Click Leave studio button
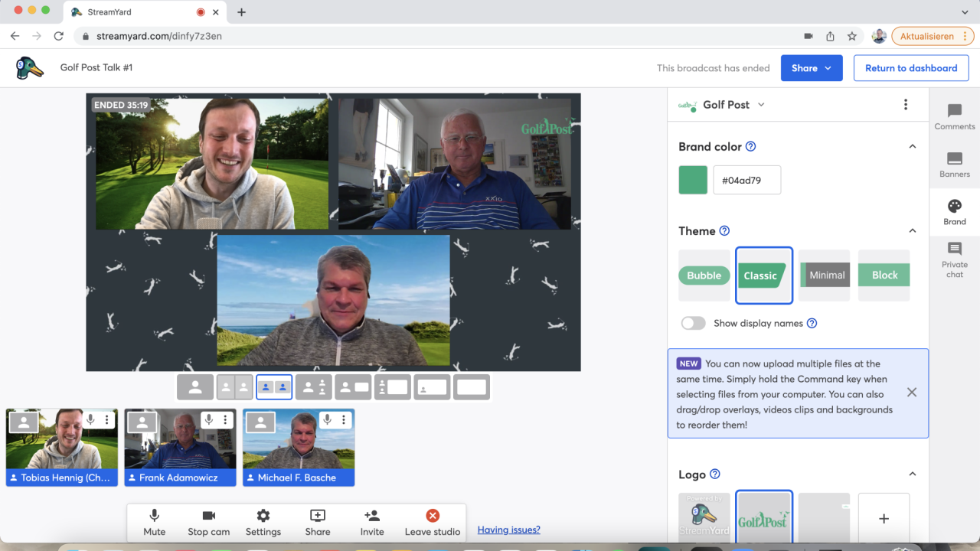The height and width of the screenshot is (551, 980). tap(433, 523)
